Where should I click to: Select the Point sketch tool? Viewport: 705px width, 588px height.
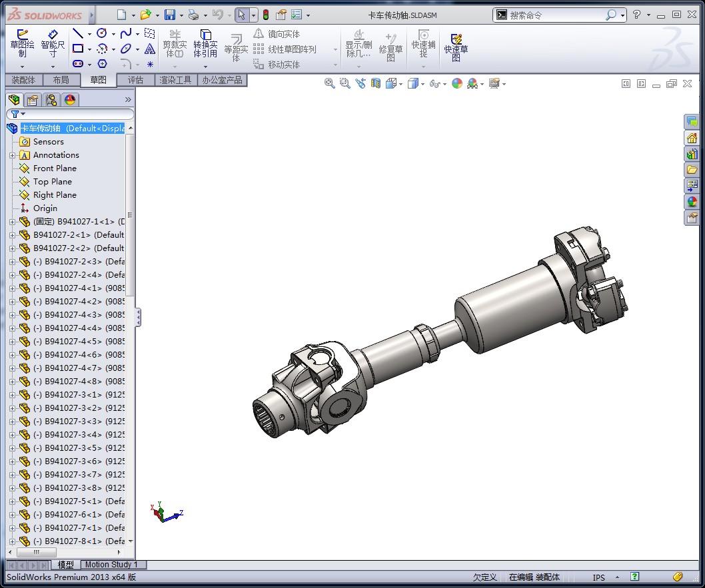click(x=150, y=64)
